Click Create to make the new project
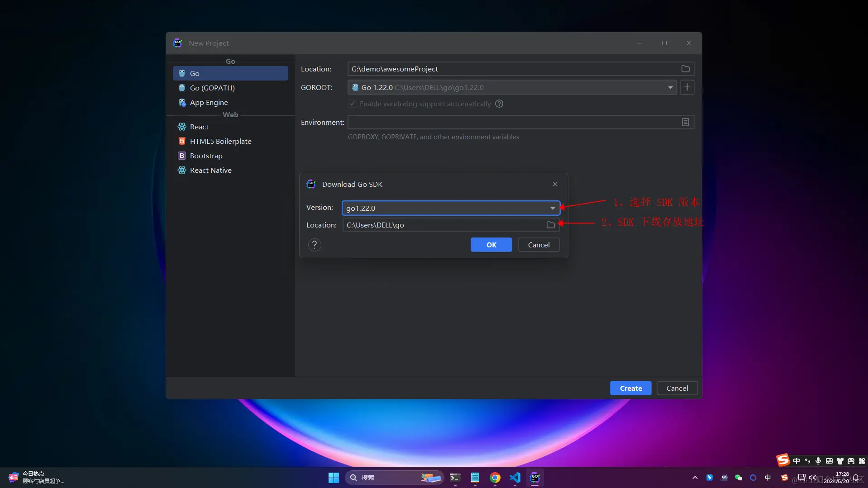 tap(630, 388)
